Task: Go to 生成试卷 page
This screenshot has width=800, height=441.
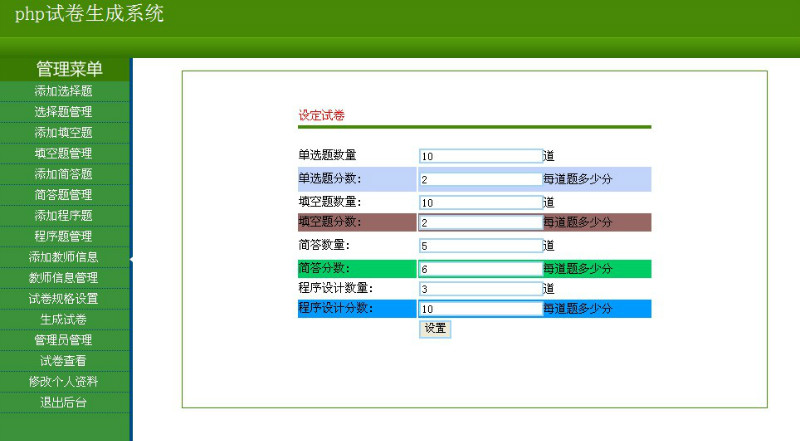Action: 63,320
